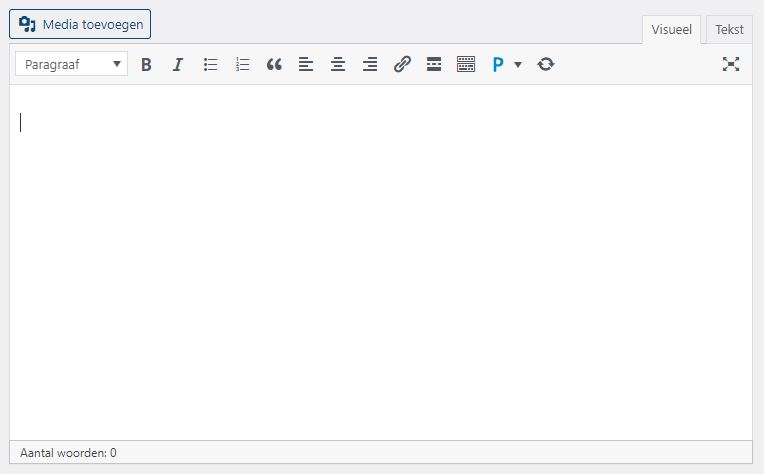Insert the Read More tag

tap(434, 64)
